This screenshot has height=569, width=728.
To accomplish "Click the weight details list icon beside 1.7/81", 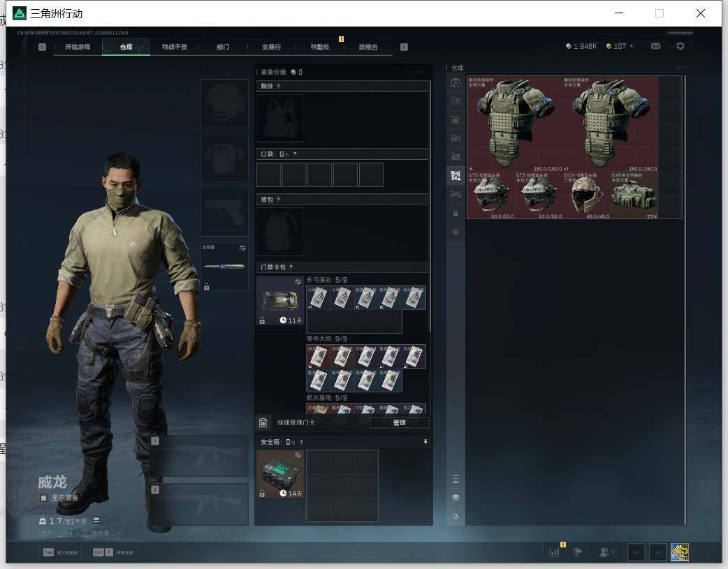I will pos(96,520).
